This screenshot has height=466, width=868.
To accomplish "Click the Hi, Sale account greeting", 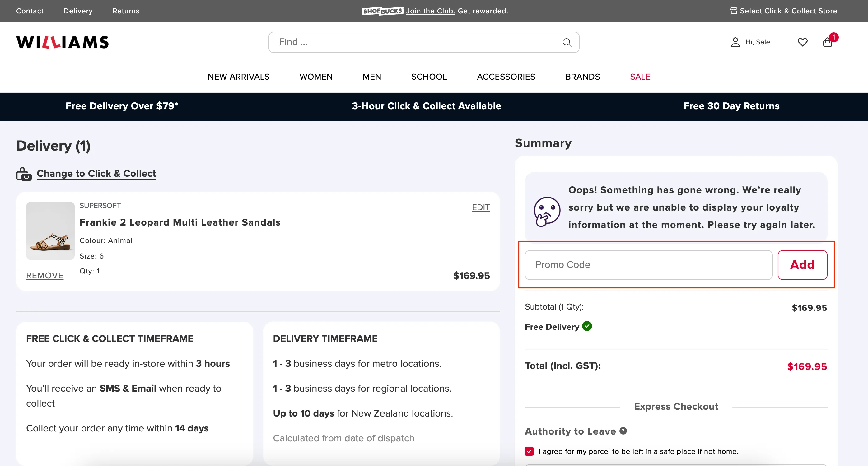I will click(x=758, y=42).
